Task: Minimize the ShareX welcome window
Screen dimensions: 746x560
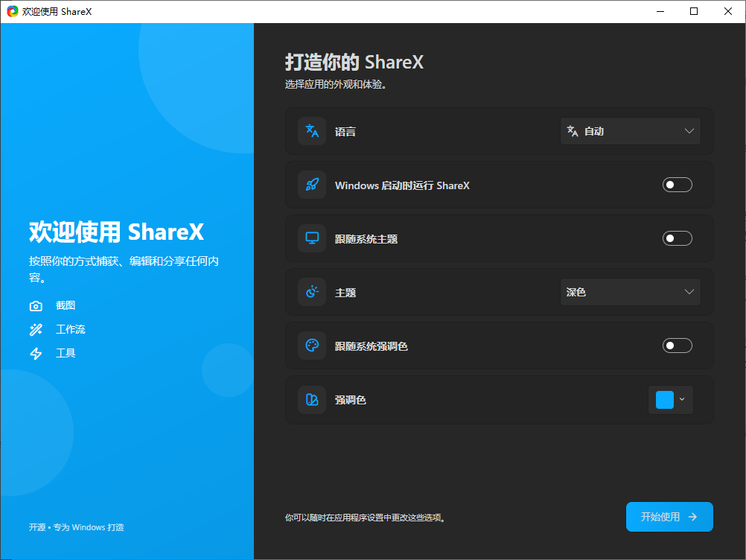Action: pos(660,11)
